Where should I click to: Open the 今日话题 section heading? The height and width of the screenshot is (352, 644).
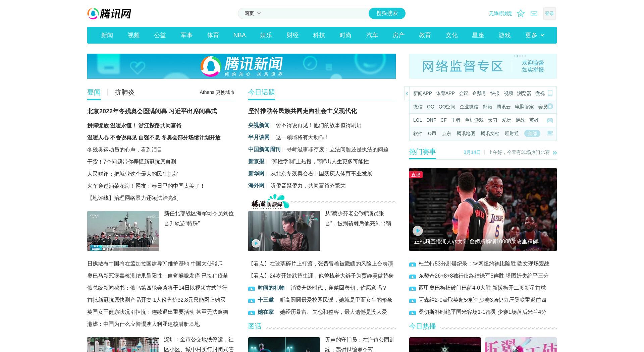[262, 93]
